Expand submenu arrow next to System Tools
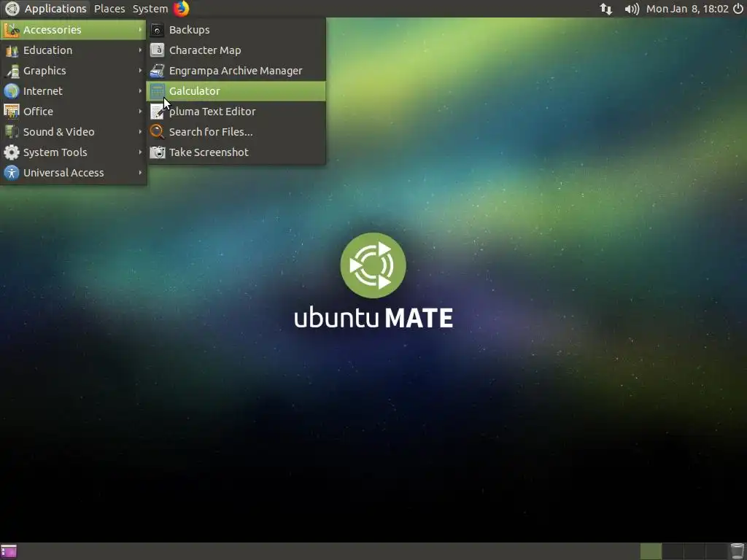This screenshot has height=560, width=747. (140, 152)
